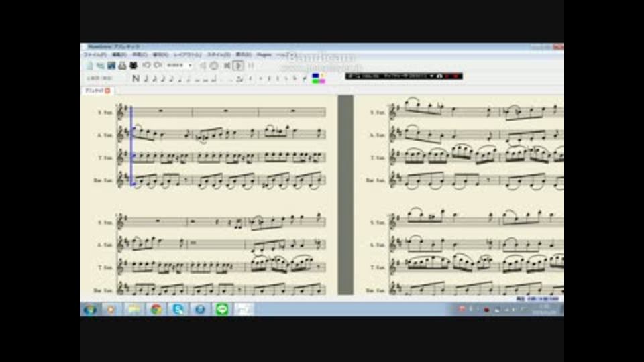The height and width of the screenshot is (362, 644).
Task: Select the whole note duration
Action: pos(197,79)
